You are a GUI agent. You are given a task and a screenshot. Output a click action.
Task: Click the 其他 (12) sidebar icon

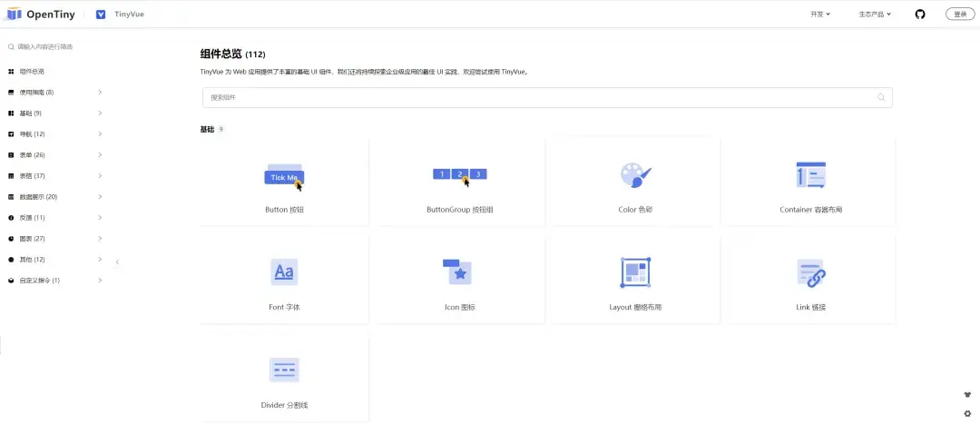pyautogui.click(x=11, y=260)
